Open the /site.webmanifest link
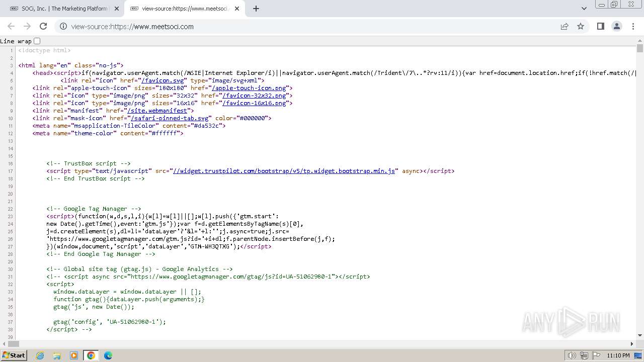Viewport: 644px width, 362px height. (157, 111)
